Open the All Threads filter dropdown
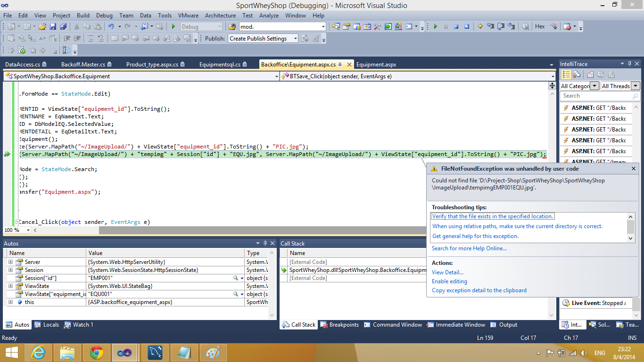Viewport: 644px width, 362px height. [636, 86]
